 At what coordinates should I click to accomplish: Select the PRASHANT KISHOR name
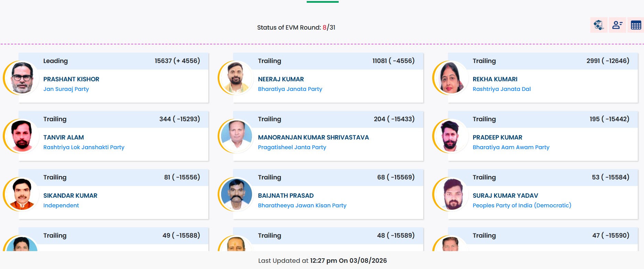[71, 79]
